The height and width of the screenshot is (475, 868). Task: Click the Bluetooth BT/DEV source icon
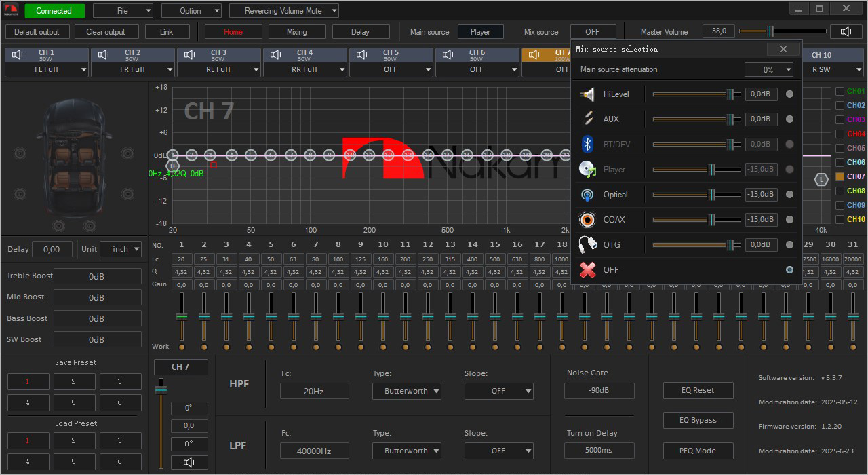pos(587,145)
